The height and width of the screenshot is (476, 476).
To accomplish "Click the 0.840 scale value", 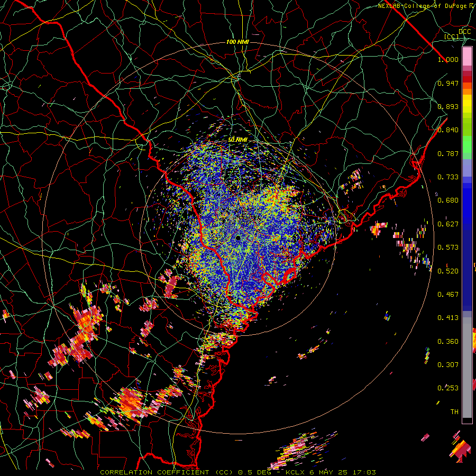I will [448, 130].
